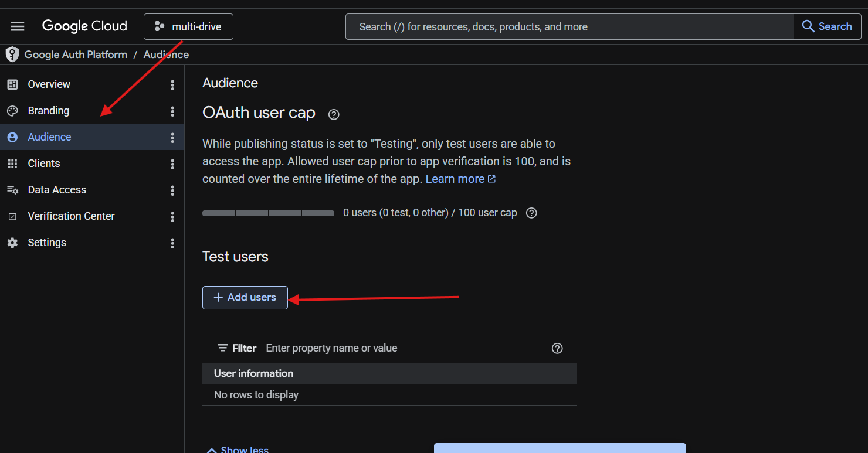Click Add users button
Screen dimensions: 868x453
[x=245, y=298]
